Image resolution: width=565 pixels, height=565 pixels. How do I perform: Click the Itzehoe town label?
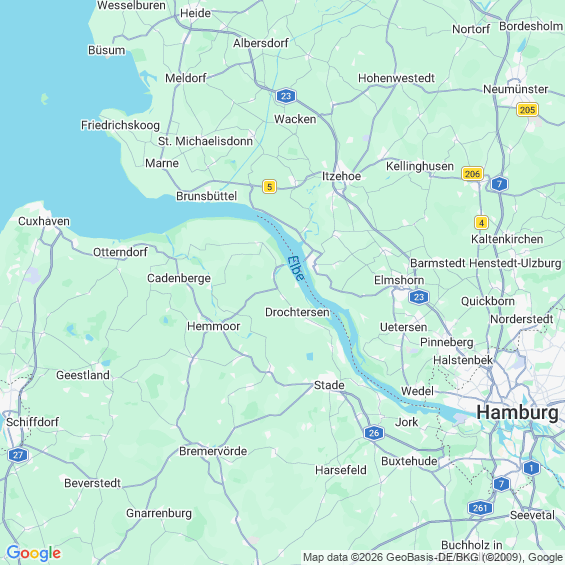click(x=341, y=176)
